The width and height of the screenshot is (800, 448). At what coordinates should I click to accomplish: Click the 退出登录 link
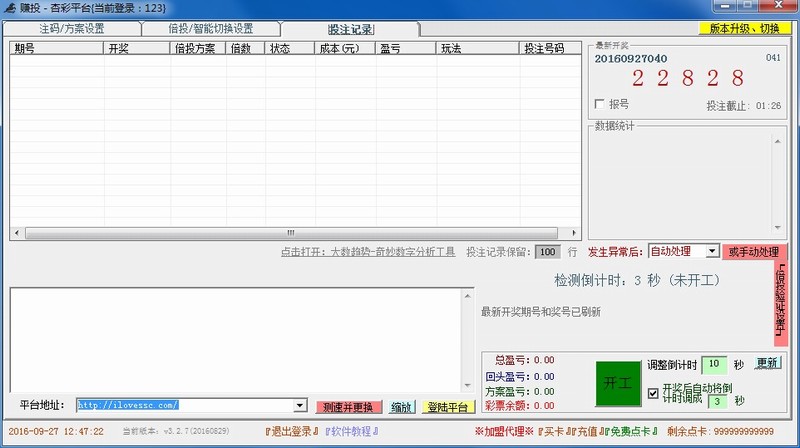[x=290, y=431]
